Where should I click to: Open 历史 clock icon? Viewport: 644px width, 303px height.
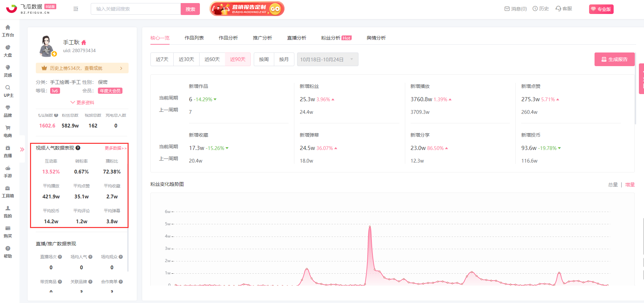point(535,9)
